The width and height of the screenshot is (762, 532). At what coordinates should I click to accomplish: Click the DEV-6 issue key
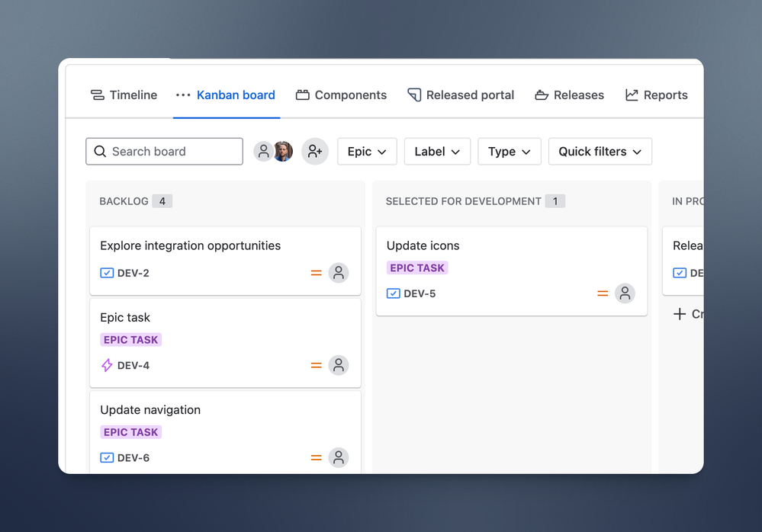click(x=133, y=458)
